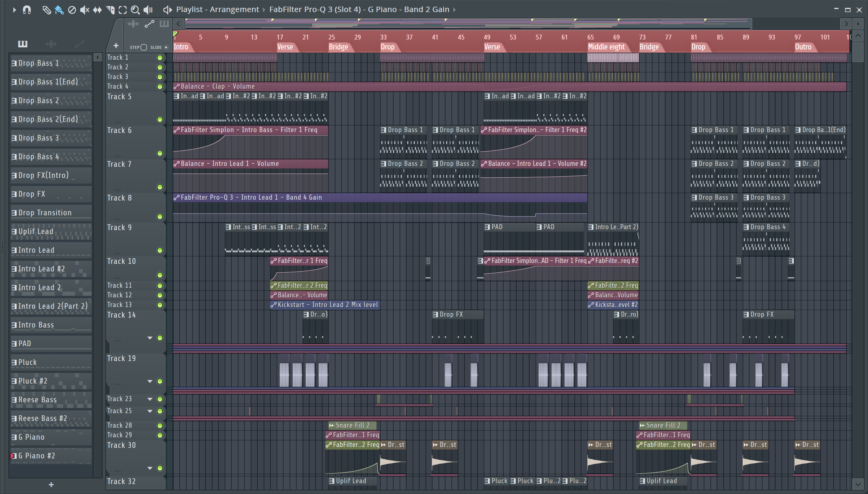The image size is (868, 494).
Task: Click the speaker icon before Playlist title
Action: point(167,10)
